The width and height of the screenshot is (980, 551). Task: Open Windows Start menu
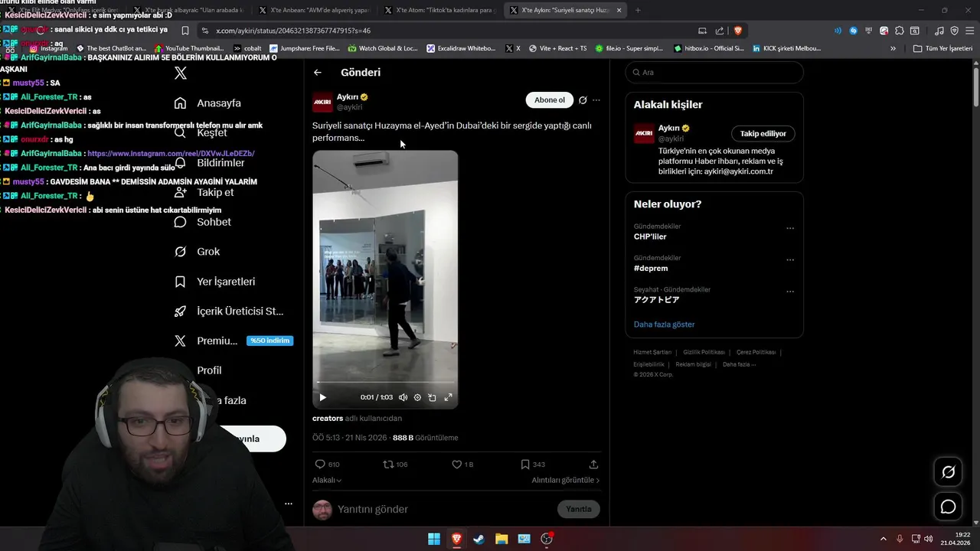click(434, 539)
